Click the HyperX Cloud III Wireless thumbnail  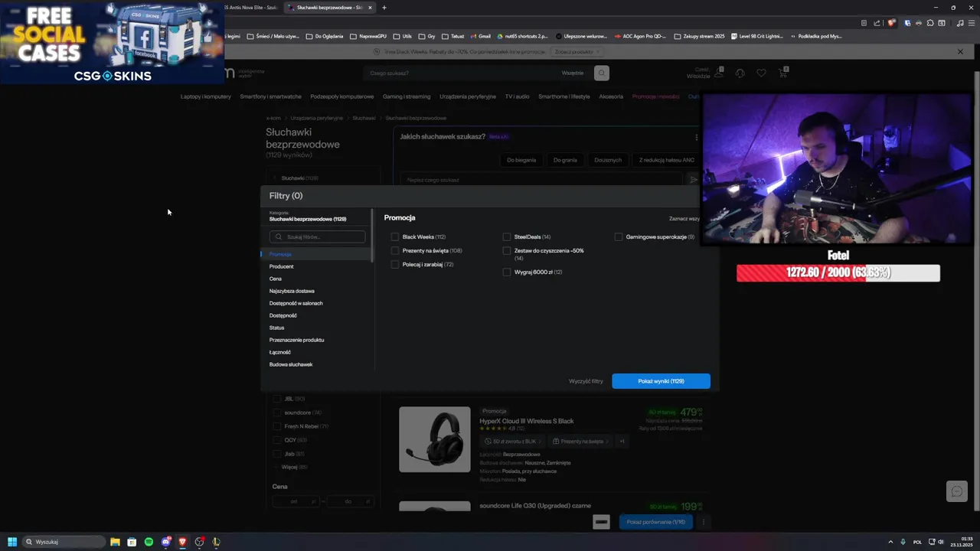(435, 439)
